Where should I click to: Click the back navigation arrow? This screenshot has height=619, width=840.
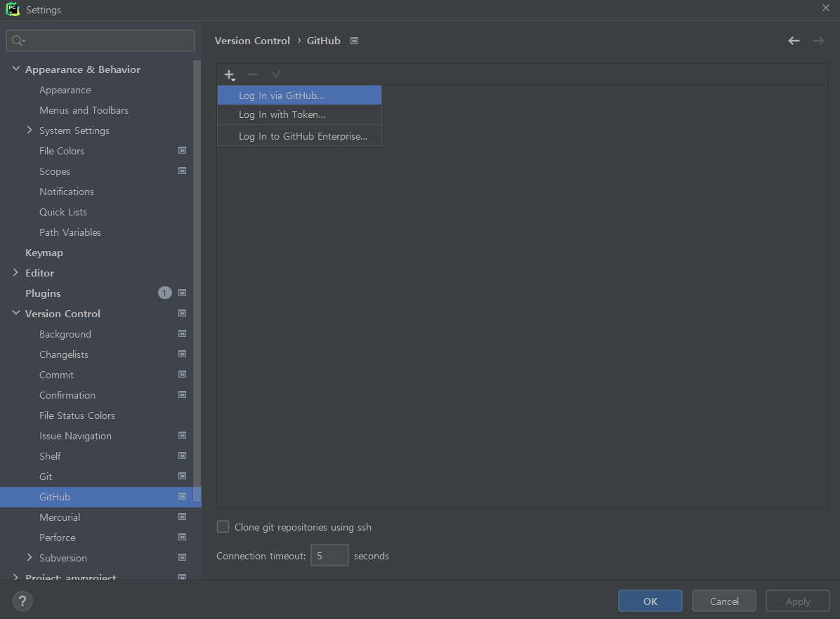794,41
